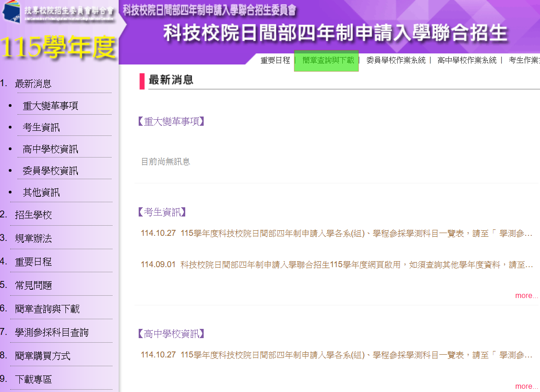Screen dimensions: 540x392
Task: Open 高中學校資訊 sidebar sub-item
Action: click(x=51, y=149)
